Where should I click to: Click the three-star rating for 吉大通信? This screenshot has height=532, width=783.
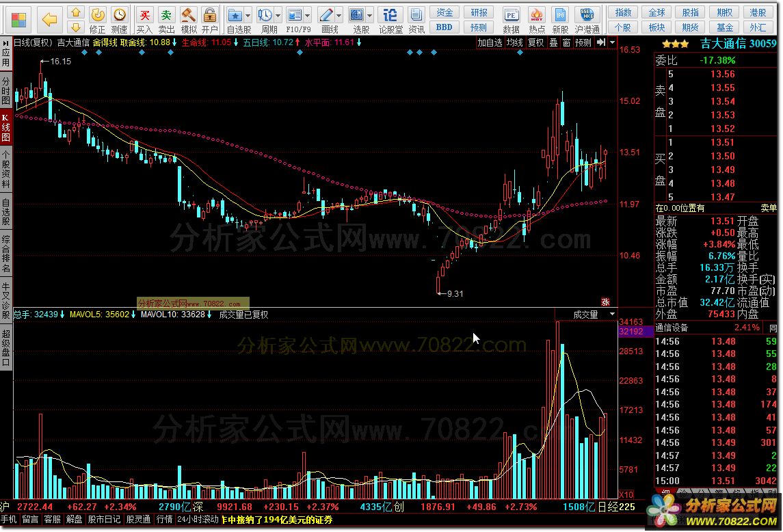pos(675,44)
